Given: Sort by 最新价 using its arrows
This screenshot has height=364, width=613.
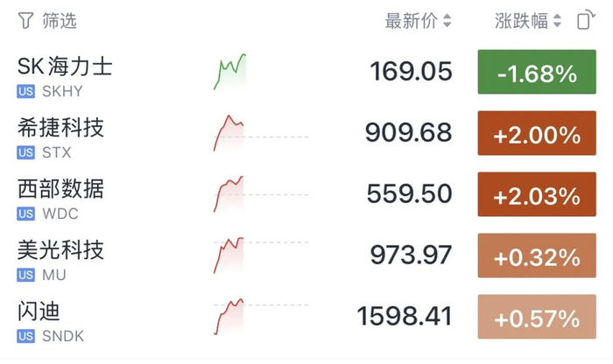Looking at the screenshot, I should [447, 21].
